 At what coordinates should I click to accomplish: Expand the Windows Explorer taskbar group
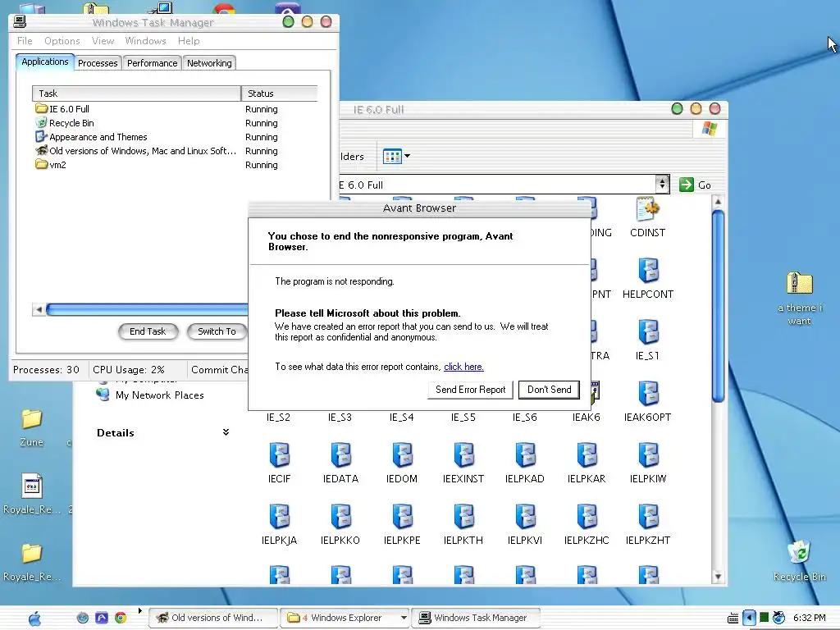404,618
